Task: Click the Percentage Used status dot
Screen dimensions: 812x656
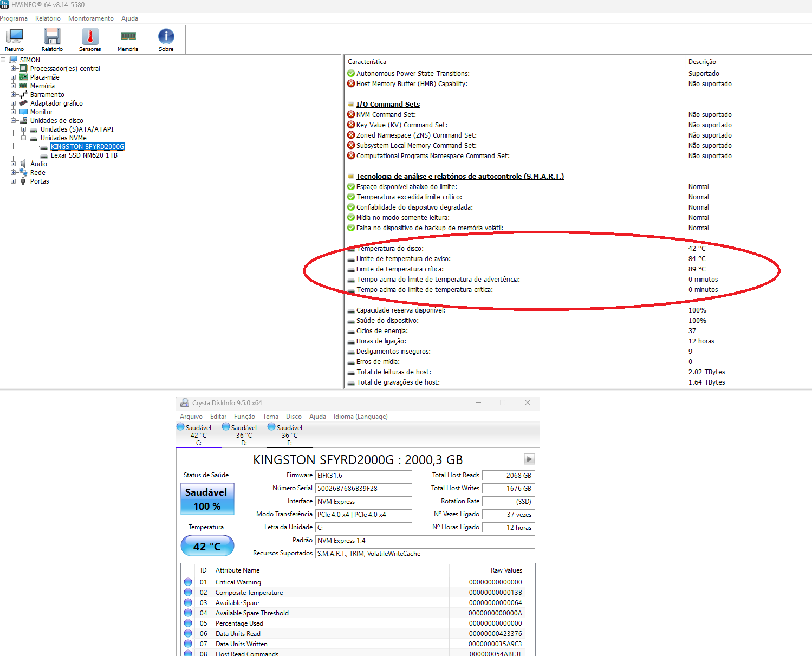Action: pos(188,623)
